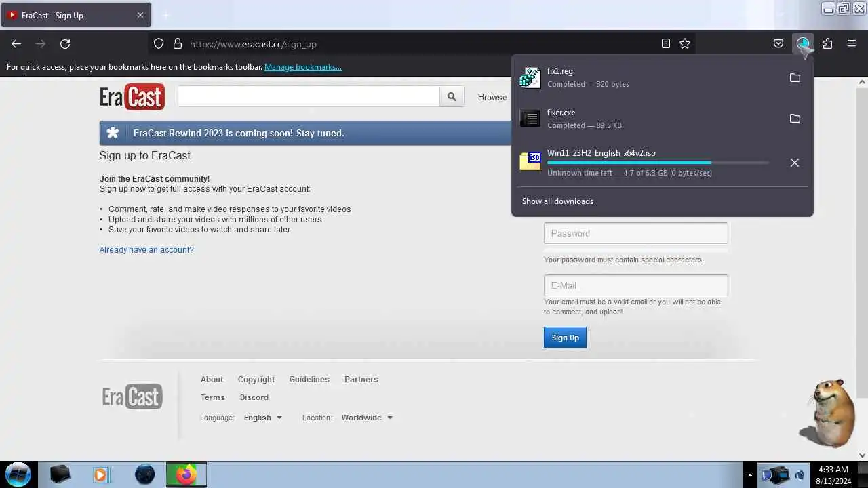Screen dimensions: 868x488
Task: Click the downloads toolbar icon
Action: point(803,44)
